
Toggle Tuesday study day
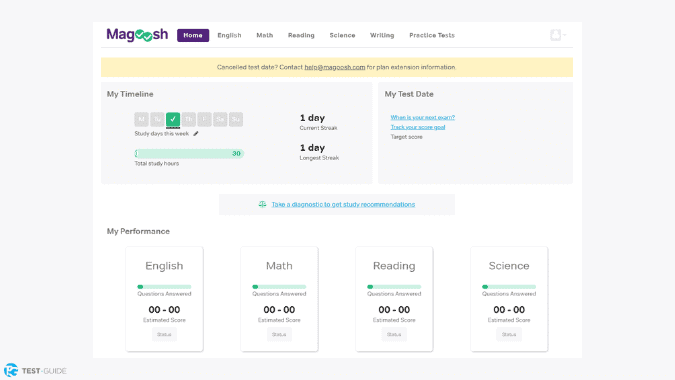[157, 119]
